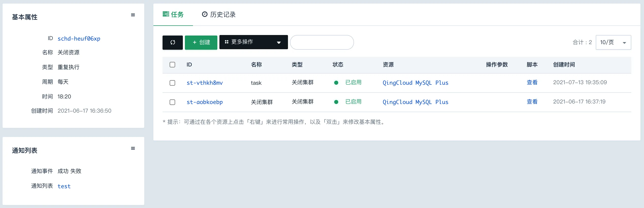Click the 成功 失败 notification events value
The image size is (644, 208).
coord(69,171)
